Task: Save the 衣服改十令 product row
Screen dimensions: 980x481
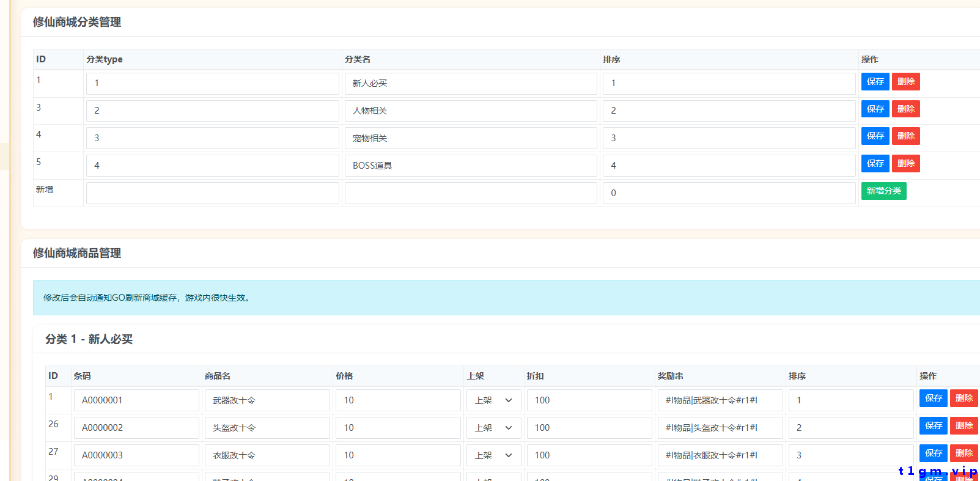Action: click(x=933, y=453)
